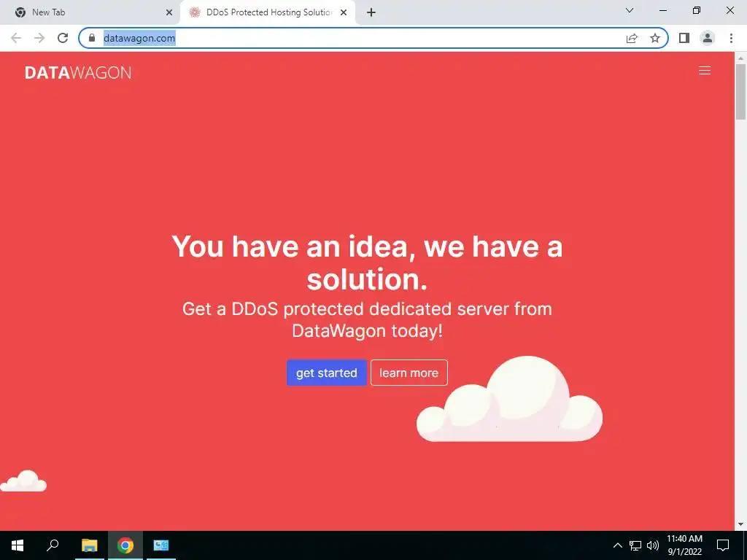Open the network status tray icon
747x560 pixels.
[635, 545]
